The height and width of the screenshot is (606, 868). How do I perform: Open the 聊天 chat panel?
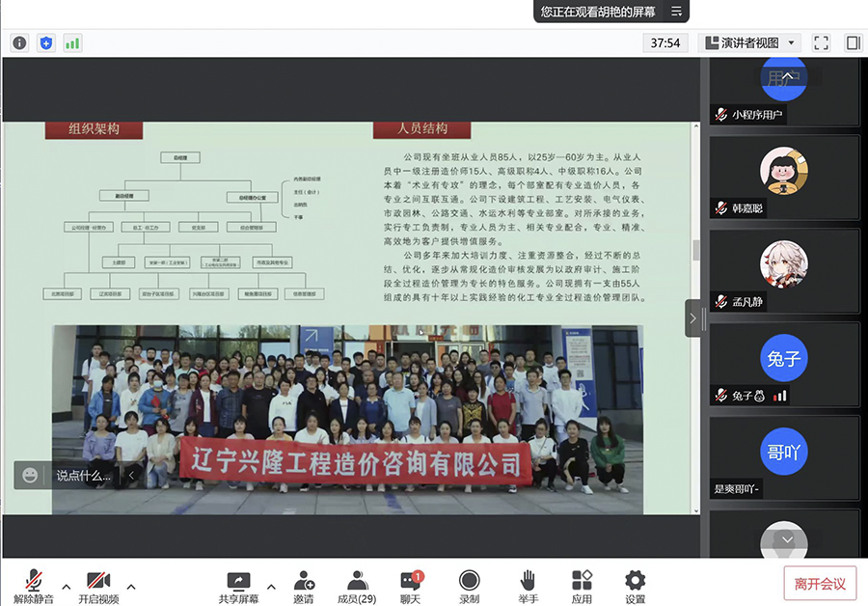coord(411,585)
